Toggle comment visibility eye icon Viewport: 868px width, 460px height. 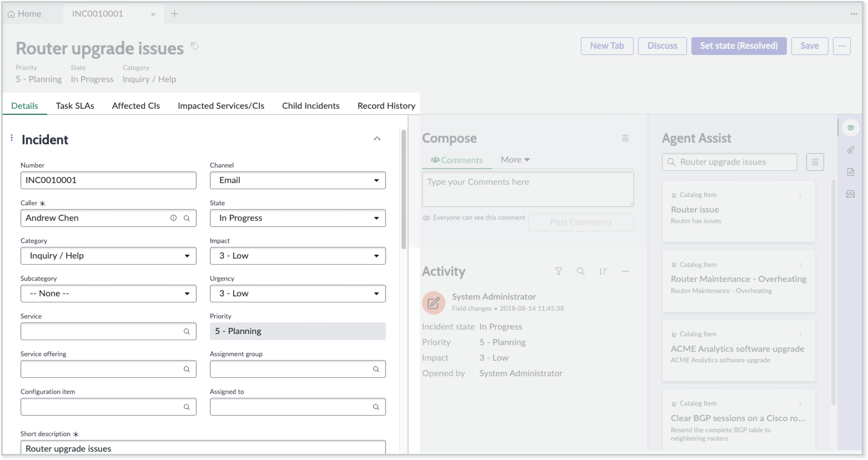click(x=426, y=218)
